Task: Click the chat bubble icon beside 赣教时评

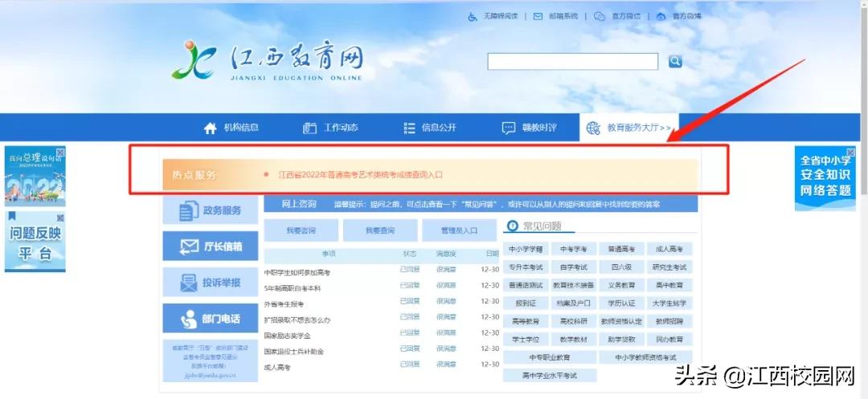Action: point(508,128)
